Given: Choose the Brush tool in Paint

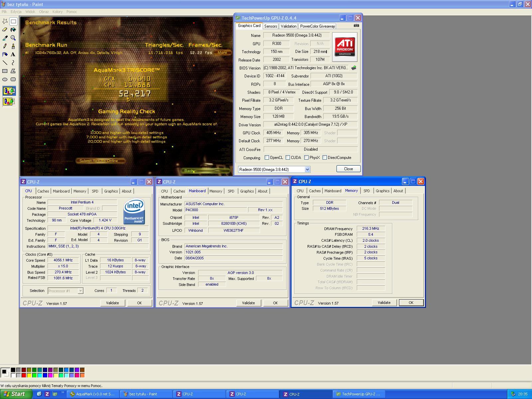Looking at the screenshot, I should tap(13, 46).
